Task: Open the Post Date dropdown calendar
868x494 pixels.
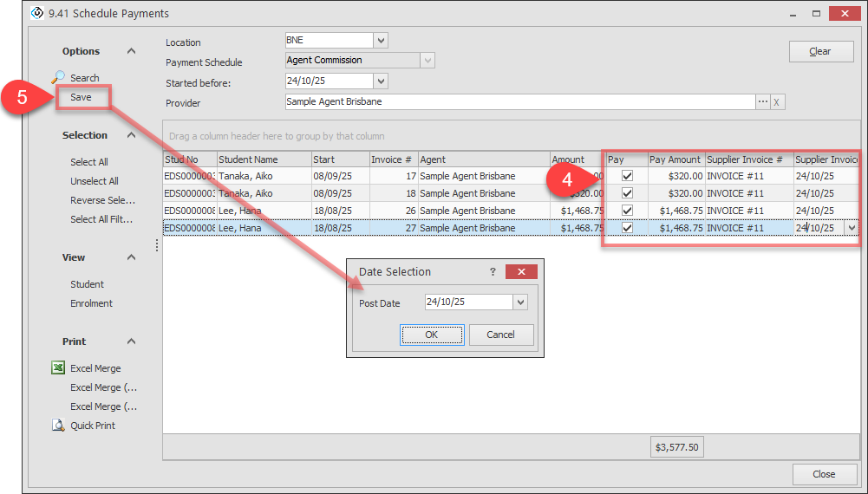Action: tap(520, 302)
